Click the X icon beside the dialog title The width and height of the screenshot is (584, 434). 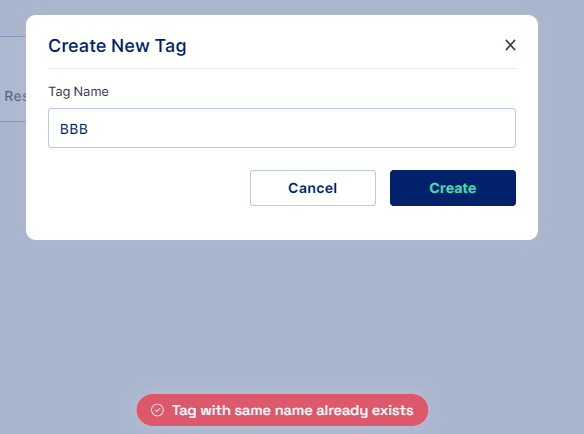tap(510, 45)
